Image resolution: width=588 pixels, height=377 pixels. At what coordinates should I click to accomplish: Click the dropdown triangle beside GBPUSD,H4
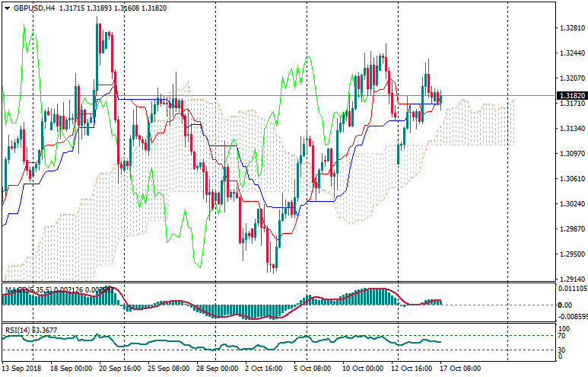pyautogui.click(x=7, y=8)
